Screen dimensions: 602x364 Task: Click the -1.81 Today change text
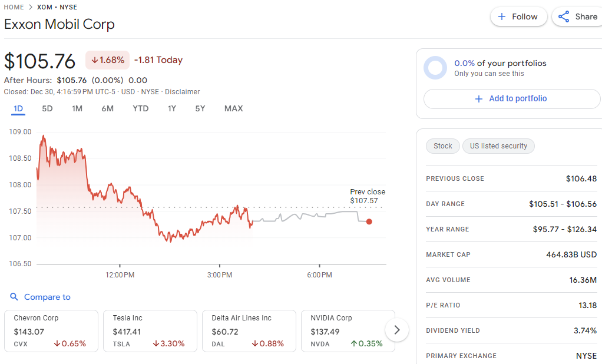pyautogui.click(x=158, y=60)
